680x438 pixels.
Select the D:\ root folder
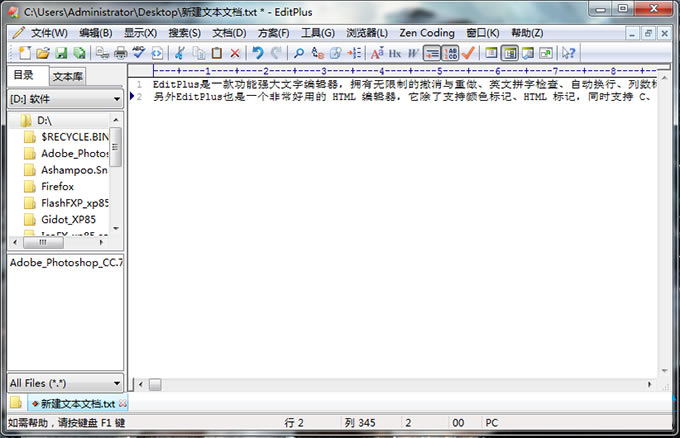pyautogui.click(x=44, y=121)
